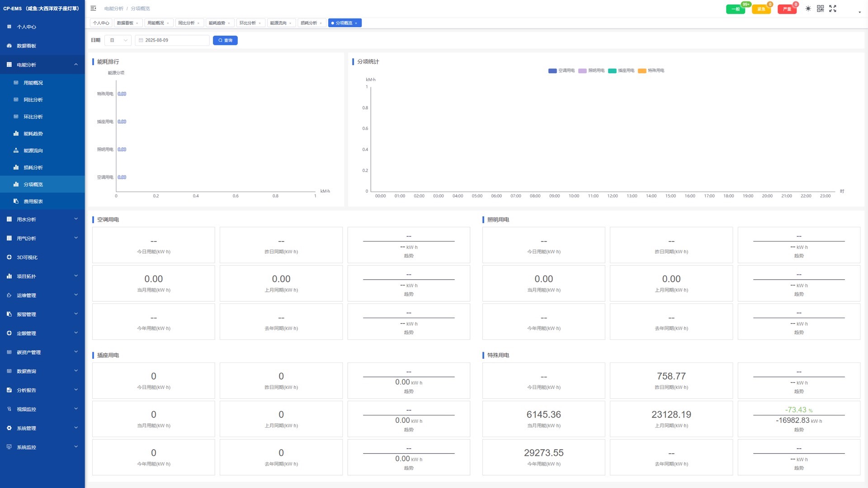Screen dimensions: 868x488
Task: Click the -73.43 % trend value
Action: [799, 410]
